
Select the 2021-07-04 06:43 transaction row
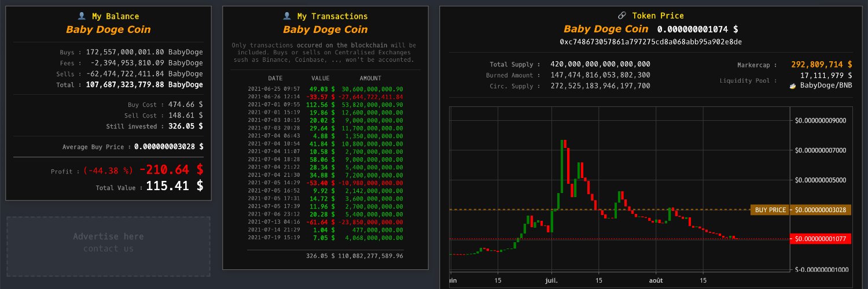coord(325,136)
